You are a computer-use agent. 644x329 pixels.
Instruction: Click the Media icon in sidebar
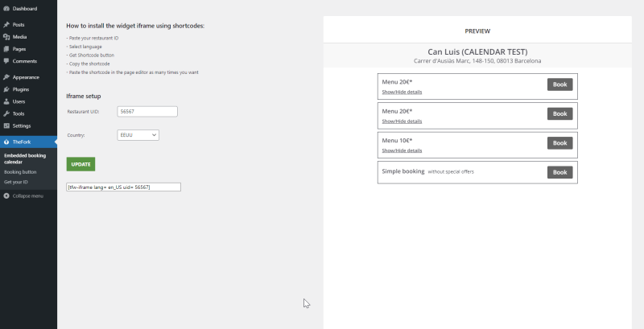[x=6, y=37]
